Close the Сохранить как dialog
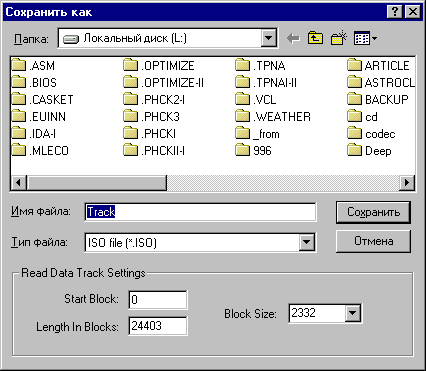 click(413, 12)
